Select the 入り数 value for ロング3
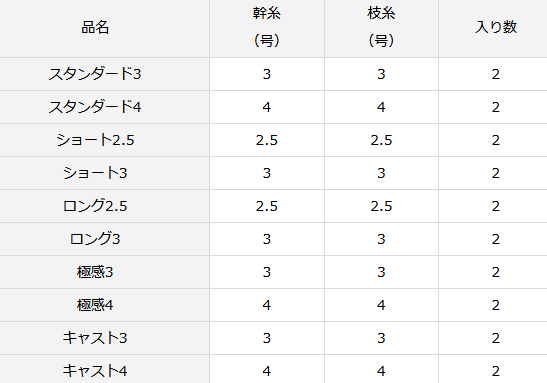The width and height of the screenshot is (547, 383). click(496, 239)
